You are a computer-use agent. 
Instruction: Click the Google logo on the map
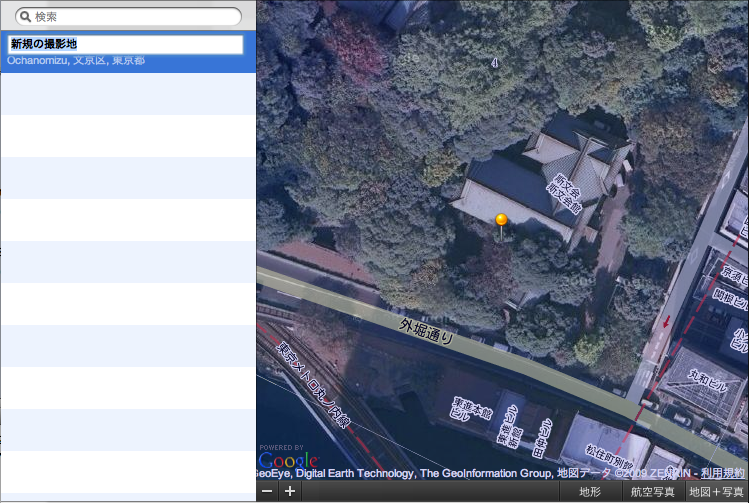[x=289, y=460]
